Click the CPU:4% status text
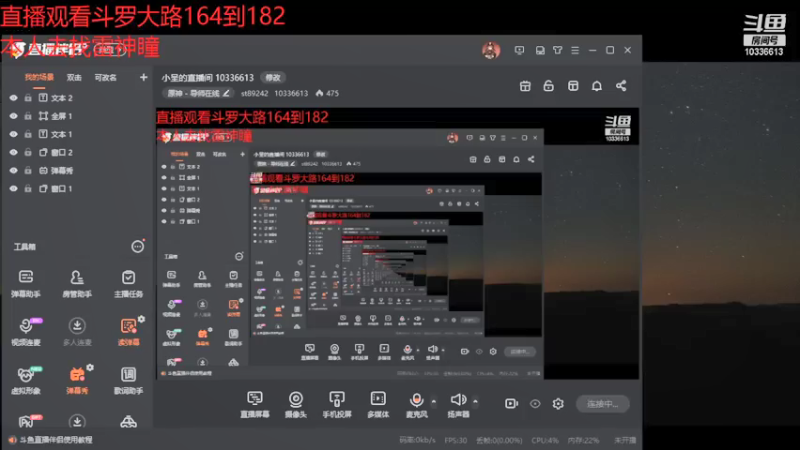The width and height of the screenshot is (800, 450). coord(545,440)
